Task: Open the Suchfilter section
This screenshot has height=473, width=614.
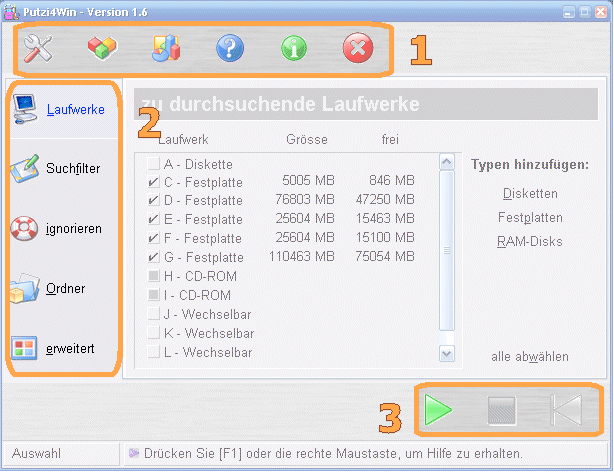Action: [73, 168]
